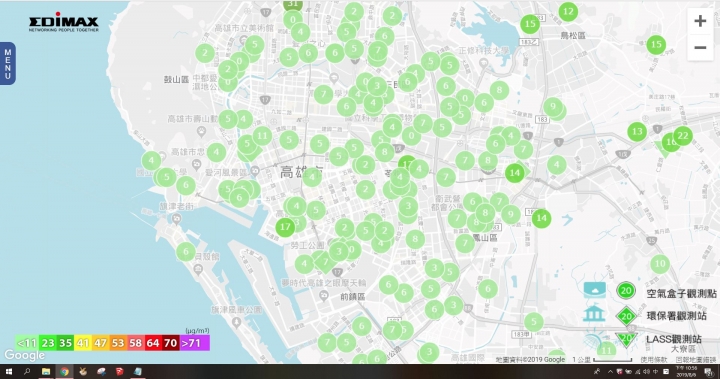720x379 pixels.
Task: Open the Windows Start menu
Action: 9,372
